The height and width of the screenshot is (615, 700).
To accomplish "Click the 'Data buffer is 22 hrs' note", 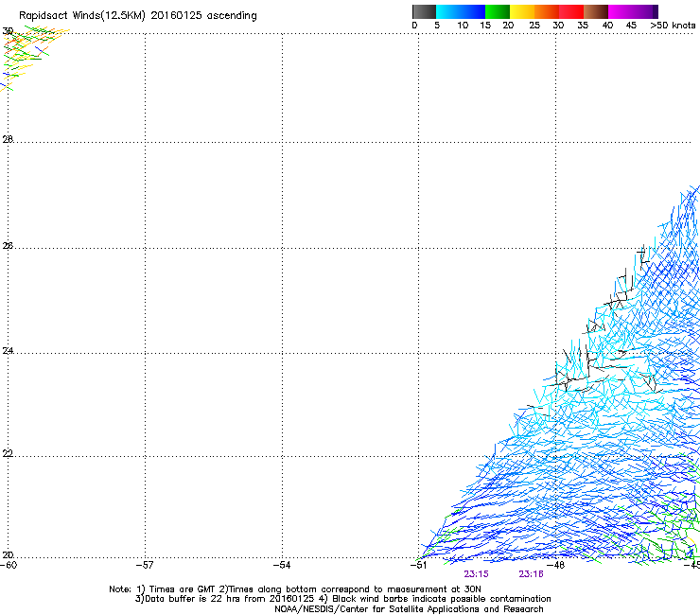I will [193, 599].
